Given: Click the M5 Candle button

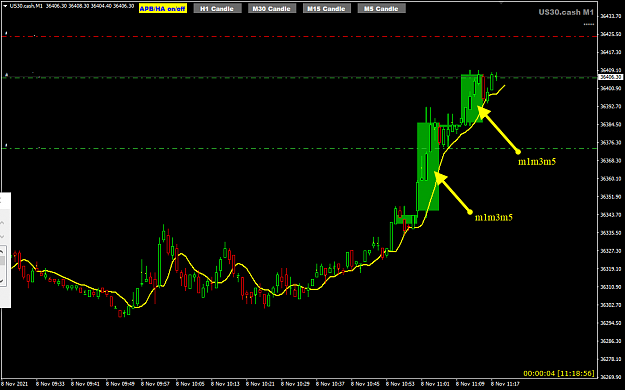Looking at the screenshot, I should [381, 8].
